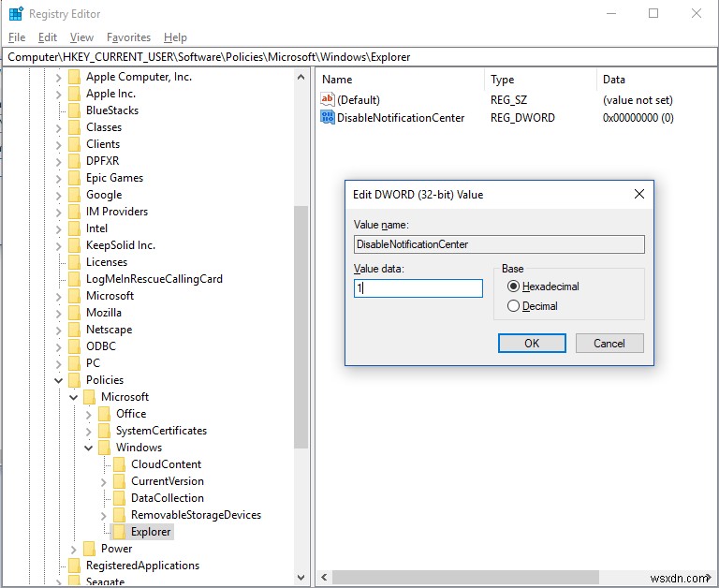
Task: Confirm the DWORD value with OK
Action: [x=532, y=343]
